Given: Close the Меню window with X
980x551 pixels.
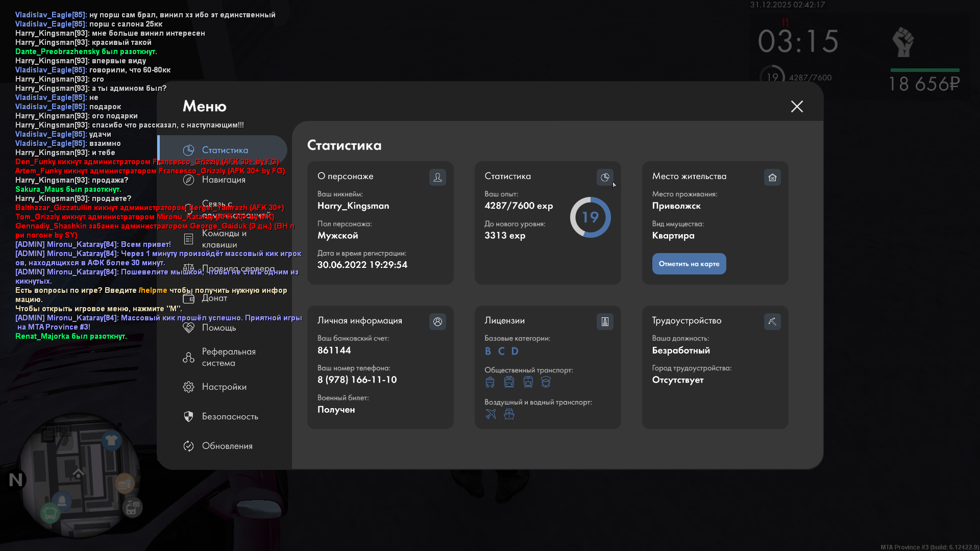Looking at the screenshot, I should [x=797, y=106].
